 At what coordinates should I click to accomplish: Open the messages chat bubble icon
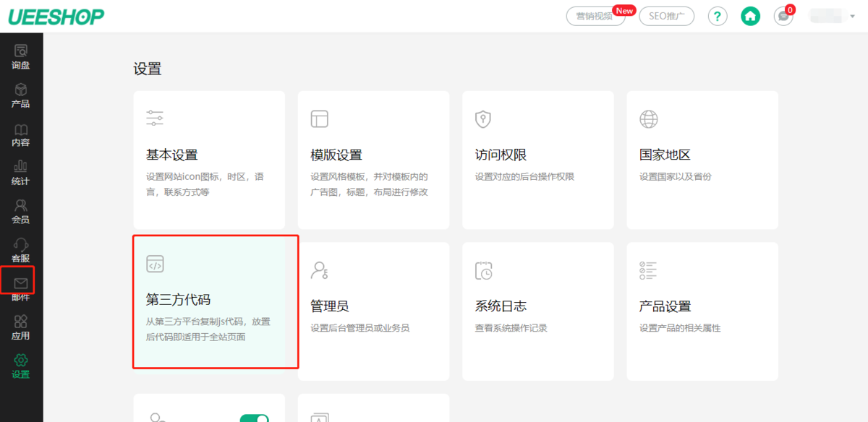(x=783, y=17)
